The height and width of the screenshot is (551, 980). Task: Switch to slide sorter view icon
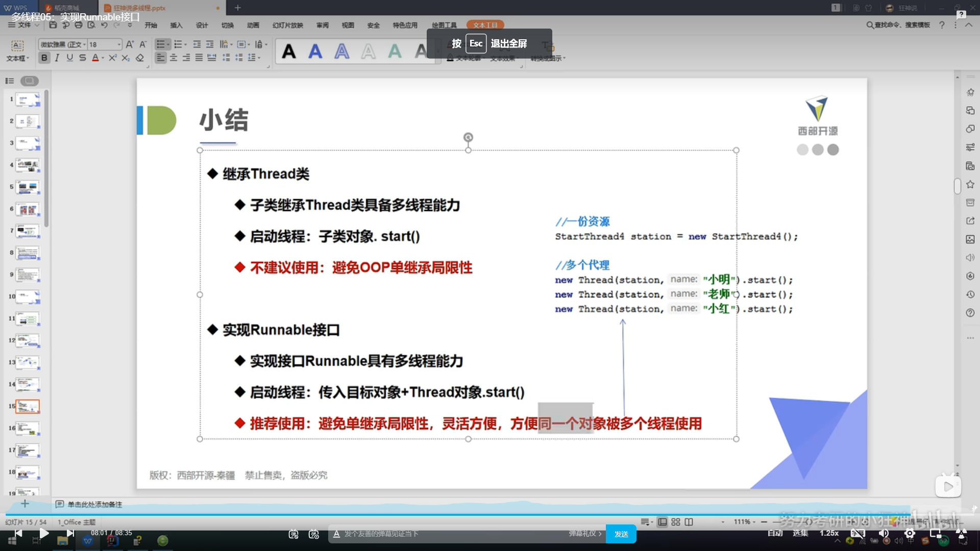pyautogui.click(x=676, y=522)
